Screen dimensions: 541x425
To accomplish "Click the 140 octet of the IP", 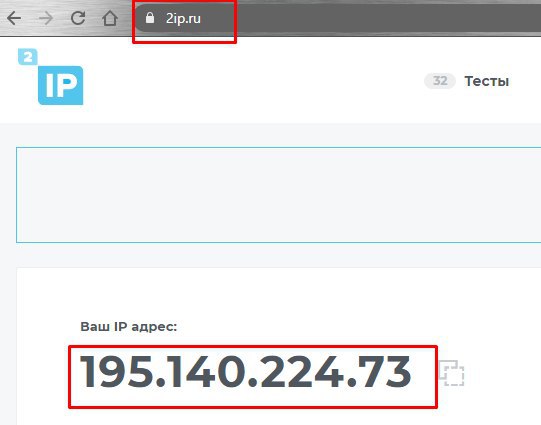I will pos(207,372).
